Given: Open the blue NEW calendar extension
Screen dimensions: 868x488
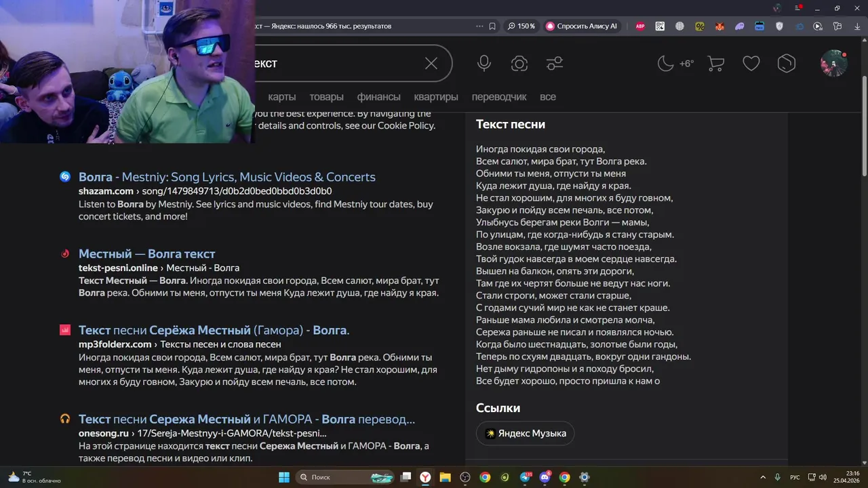Looking at the screenshot, I should (x=759, y=26).
